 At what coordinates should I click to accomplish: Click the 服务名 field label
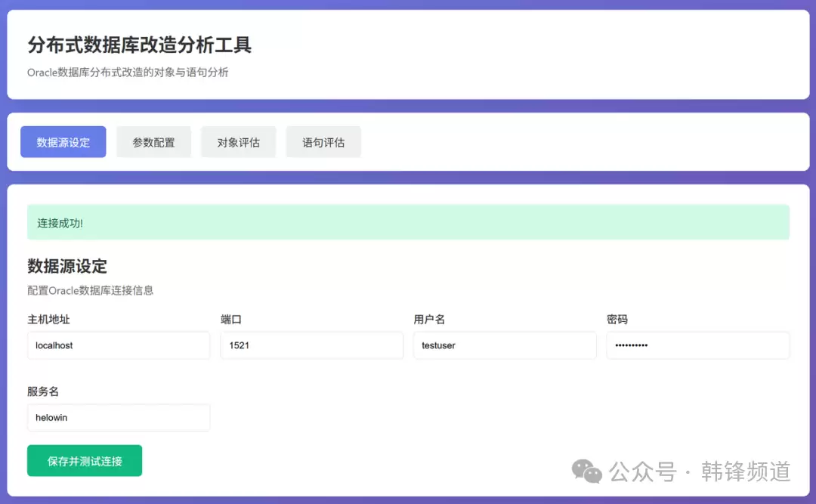[x=43, y=391]
